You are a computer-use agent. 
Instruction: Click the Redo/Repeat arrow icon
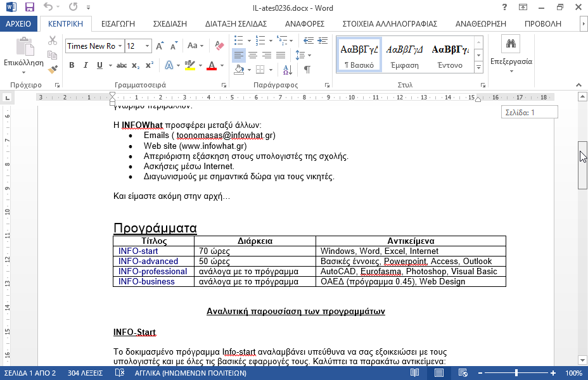(x=73, y=7)
